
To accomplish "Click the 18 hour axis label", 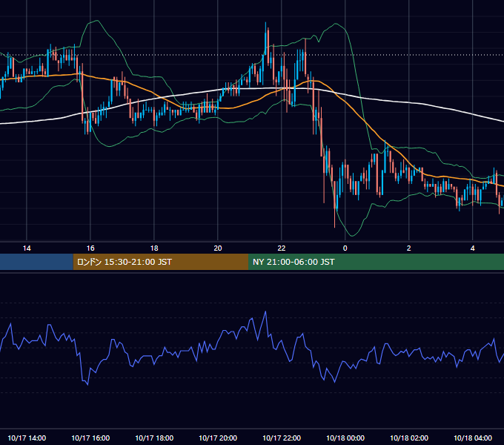I will [x=154, y=248].
